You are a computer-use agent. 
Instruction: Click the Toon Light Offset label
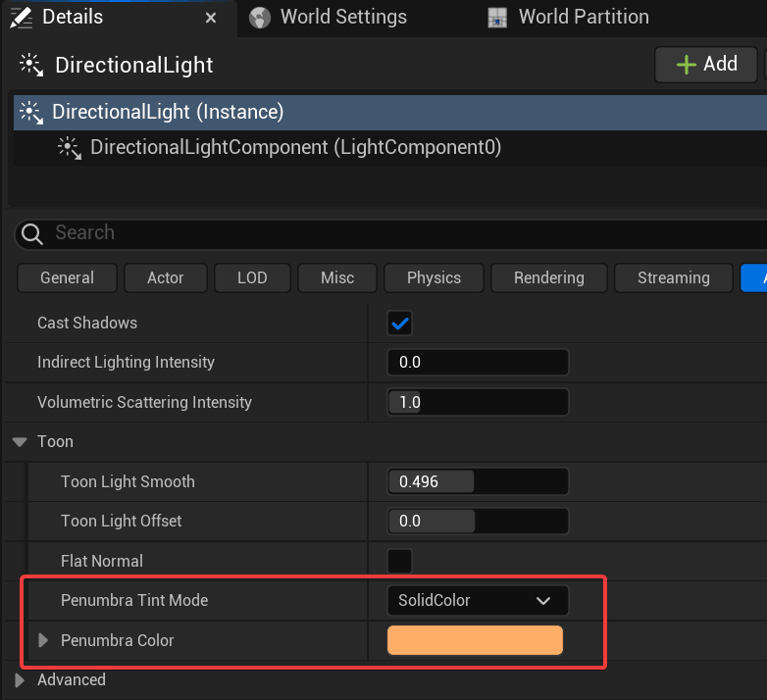121,522
